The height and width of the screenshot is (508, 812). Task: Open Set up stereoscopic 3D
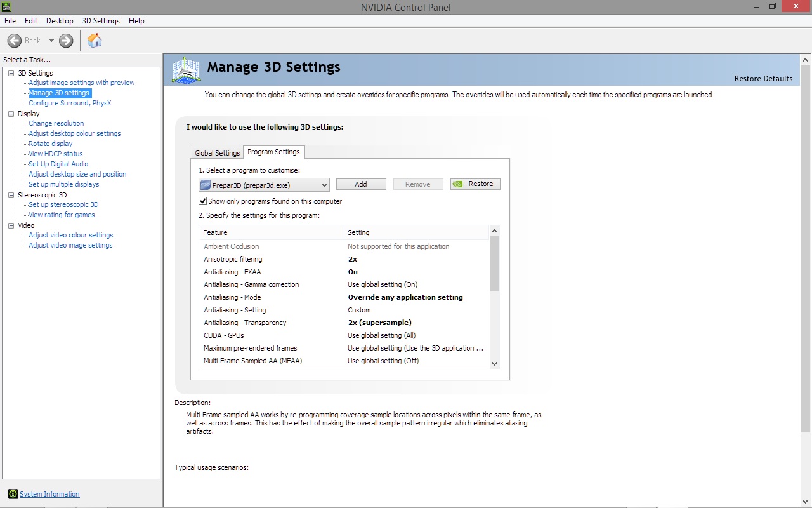(63, 204)
